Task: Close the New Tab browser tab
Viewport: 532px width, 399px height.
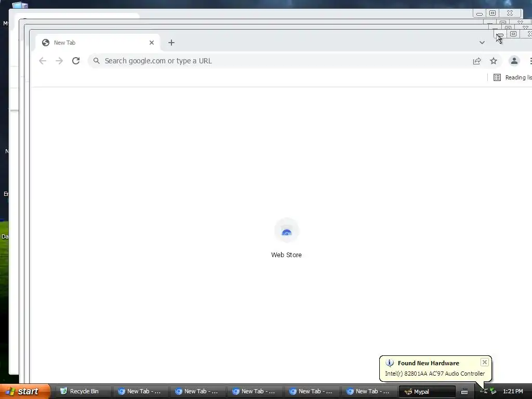Action: click(x=152, y=43)
